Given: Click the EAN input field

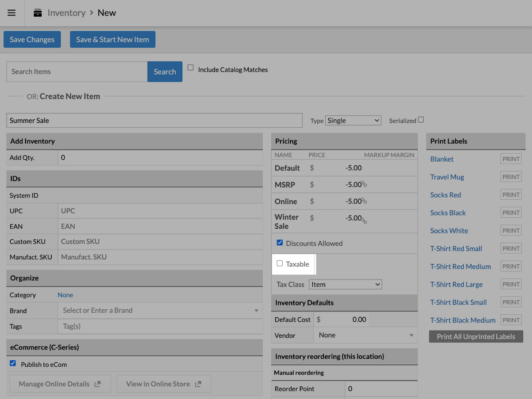Looking at the screenshot, I should 160,227.
